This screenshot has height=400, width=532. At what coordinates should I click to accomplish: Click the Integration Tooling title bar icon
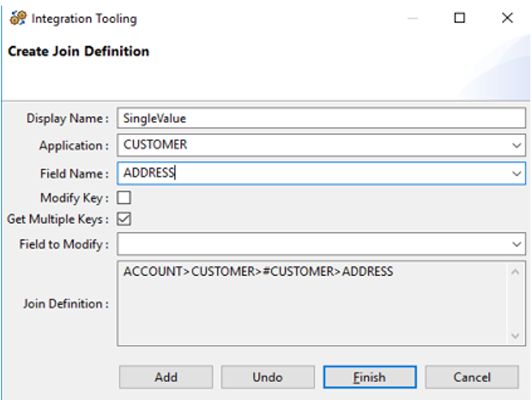[17, 18]
